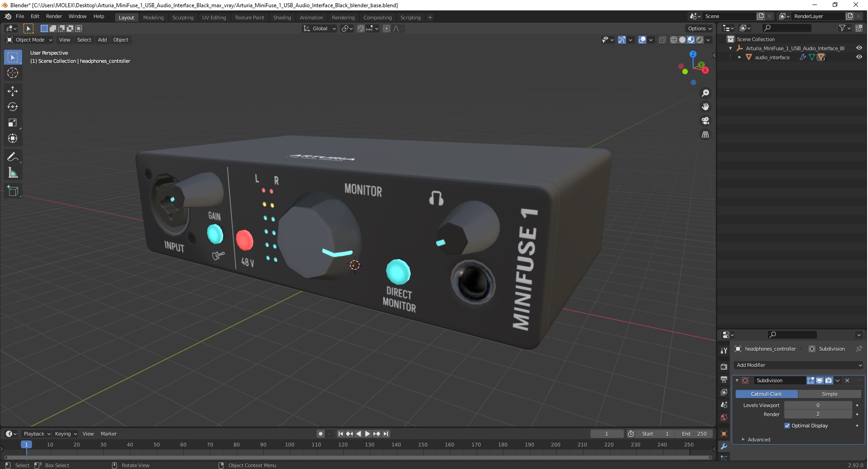Viewport: 868px width, 469px height.
Task: Switch to solid viewport shading
Action: click(x=682, y=40)
